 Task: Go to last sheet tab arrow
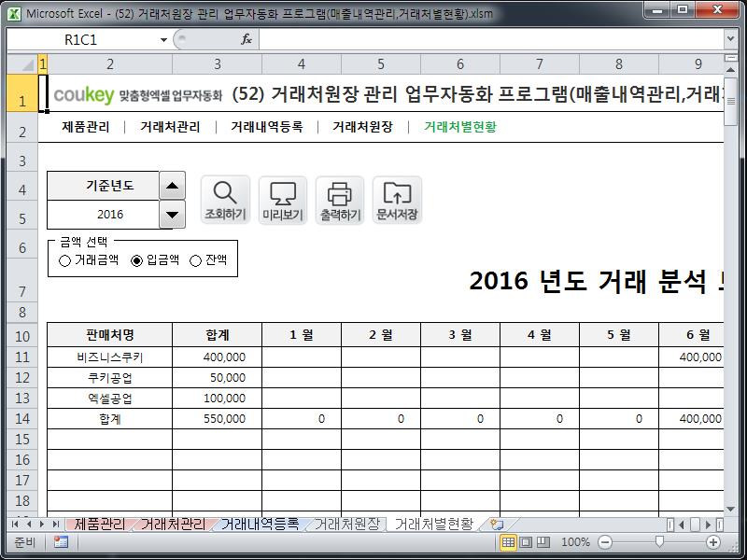pyautogui.click(x=56, y=525)
